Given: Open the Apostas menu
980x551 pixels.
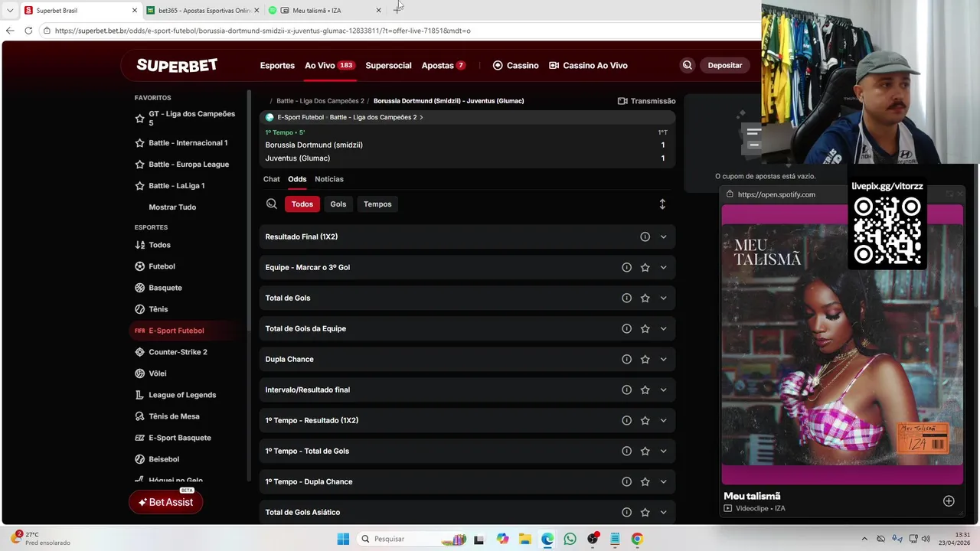Looking at the screenshot, I should click(443, 65).
